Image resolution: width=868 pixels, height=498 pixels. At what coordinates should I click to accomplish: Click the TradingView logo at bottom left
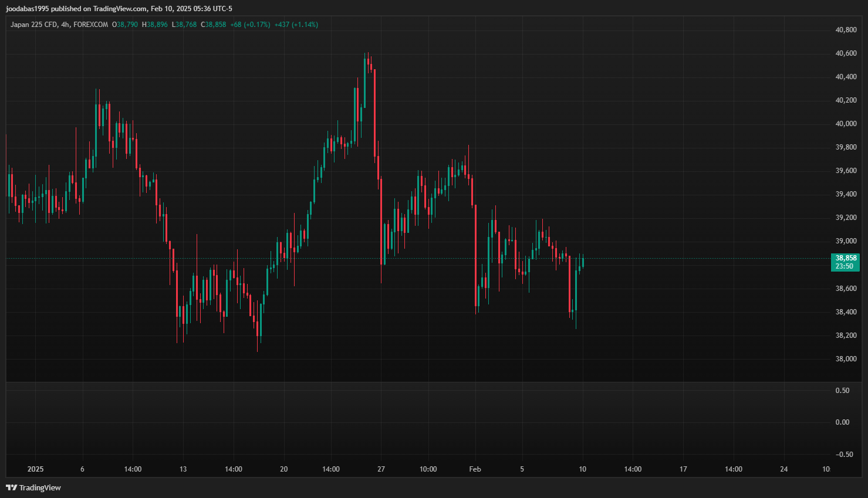point(33,487)
